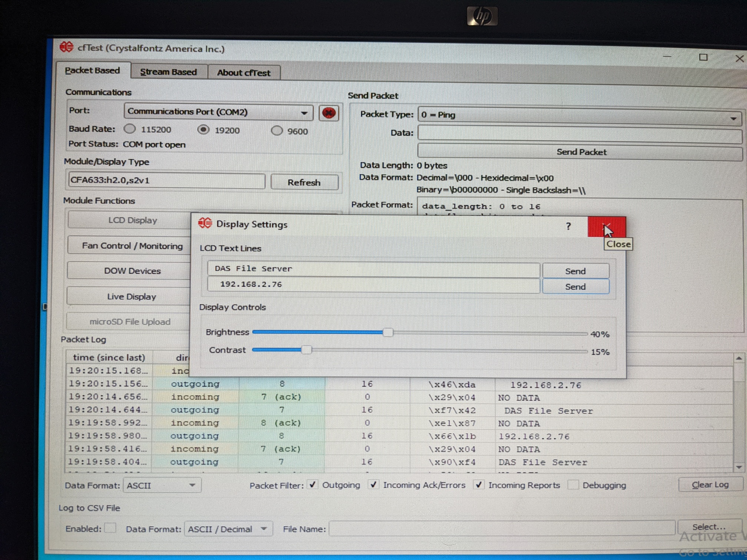The width and height of the screenshot is (747, 560).
Task: Click the time (since last) column header
Action: tap(109, 357)
